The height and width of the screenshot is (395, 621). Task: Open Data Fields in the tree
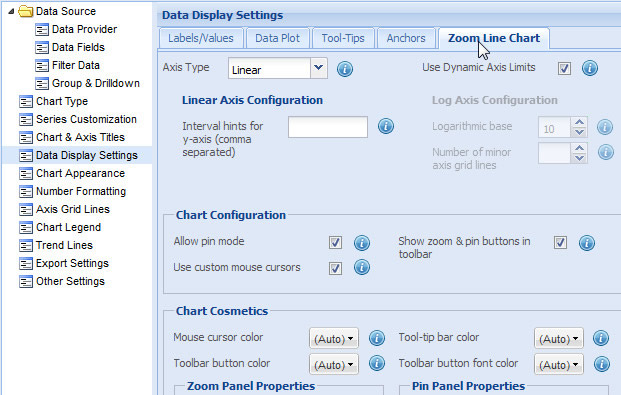pyautogui.click(x=78, y=48)
